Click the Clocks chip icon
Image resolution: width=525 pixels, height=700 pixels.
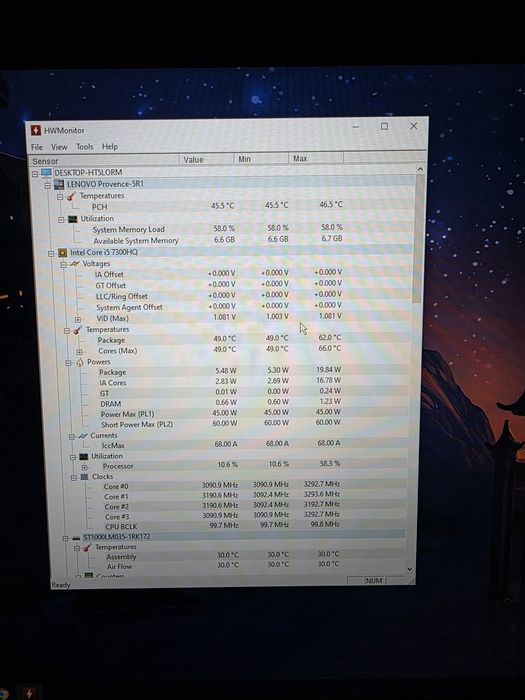[x=84, y=477]
